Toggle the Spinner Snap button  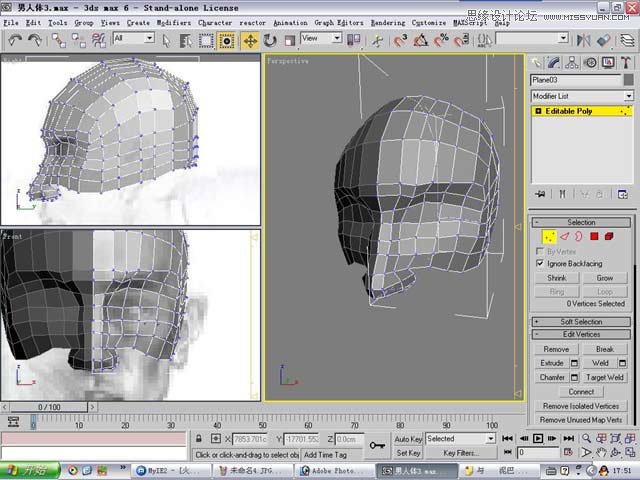pyautogui.click(x=461, y=40)
